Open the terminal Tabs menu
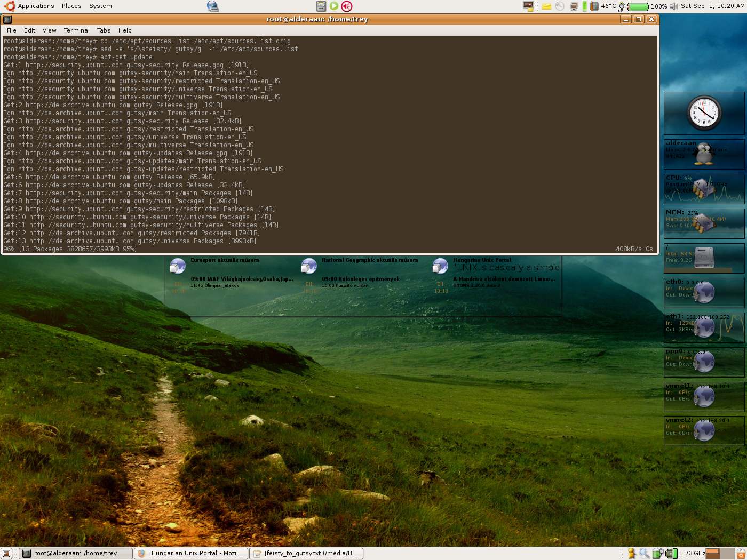 pyautogui.click(x=104, y=30)
